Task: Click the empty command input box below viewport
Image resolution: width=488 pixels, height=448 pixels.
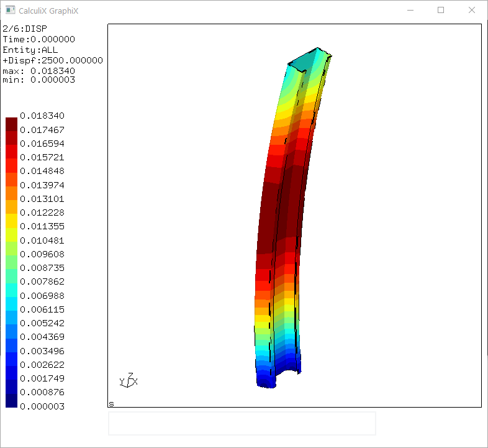Action: (x=242, y=423)
